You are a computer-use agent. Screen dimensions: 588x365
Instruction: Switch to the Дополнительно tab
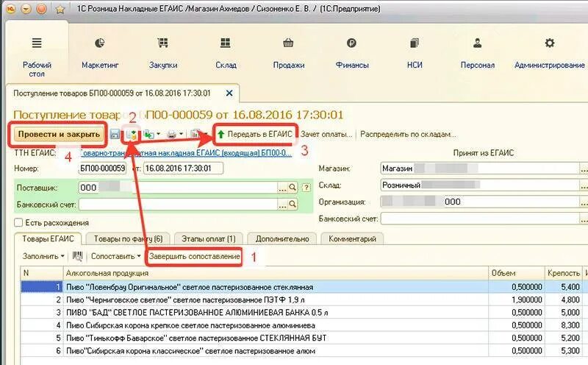pyautogui.click(x=282, y=239)
